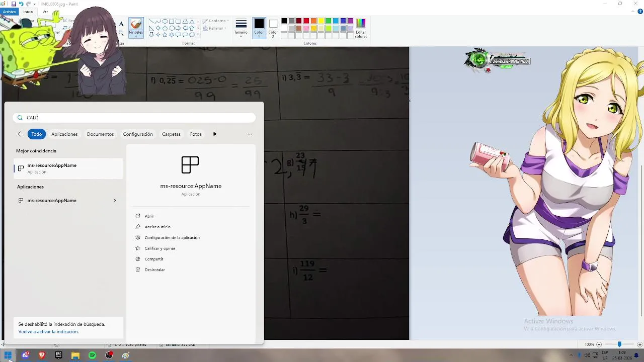Click Desinstalar in app actions
644x362 pixels.
155,269
